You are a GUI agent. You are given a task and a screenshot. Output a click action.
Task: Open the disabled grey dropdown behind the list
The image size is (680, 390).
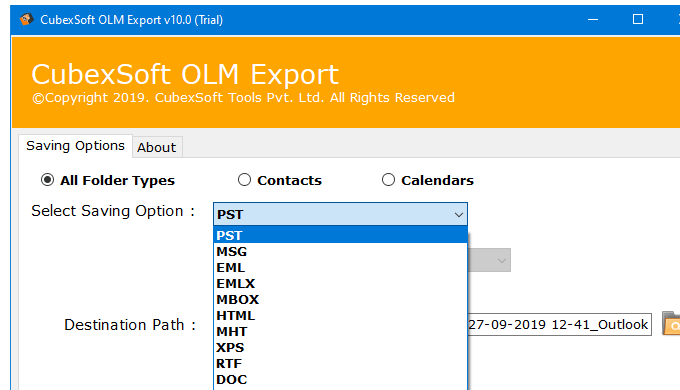click(x=489, y=260)
